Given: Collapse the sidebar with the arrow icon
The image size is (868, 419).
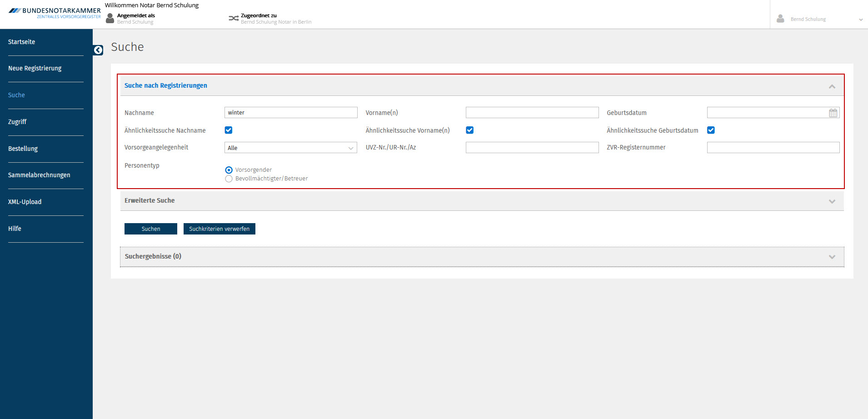Looking at the screenshot, I should (98, 50).
